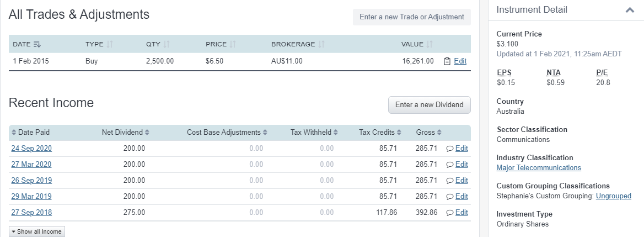Sort income by Gross column
Viewport: 644px width, 237px height.
click(428, 133)
